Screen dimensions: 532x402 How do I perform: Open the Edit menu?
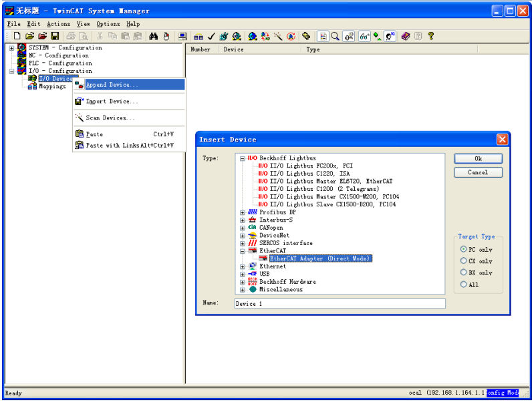[x=33, y=24]
